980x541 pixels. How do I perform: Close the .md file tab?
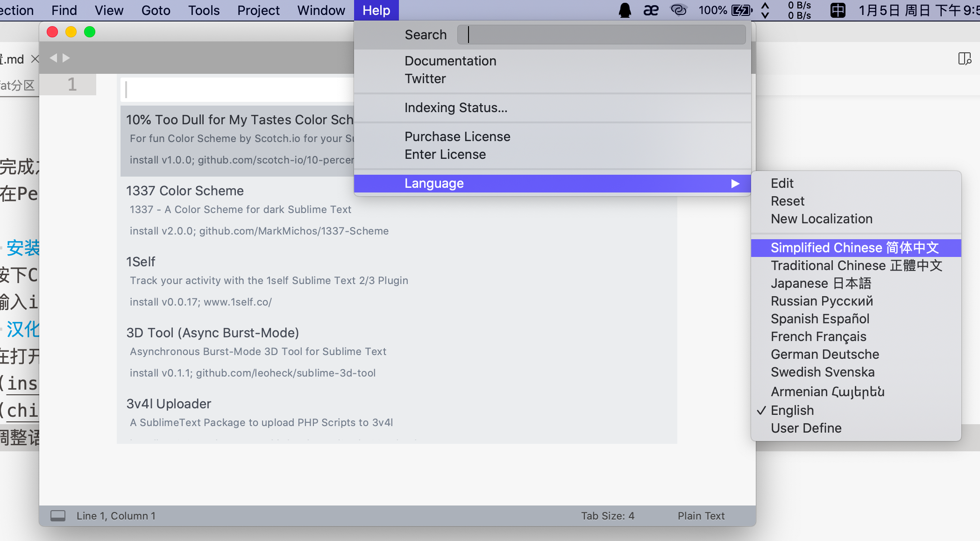click(x=35, y=59)
